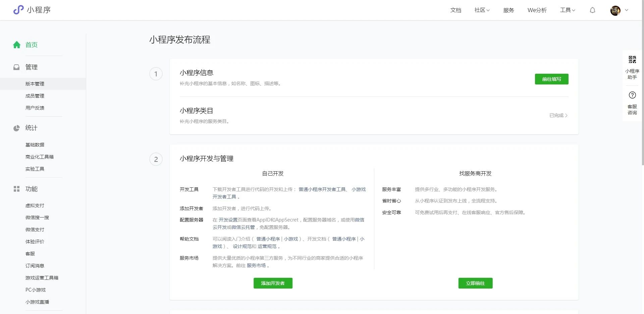Screen dimensions: 644x314
Task: Open 商业化工具箱 in the sidebar
Action: [40, 157]
